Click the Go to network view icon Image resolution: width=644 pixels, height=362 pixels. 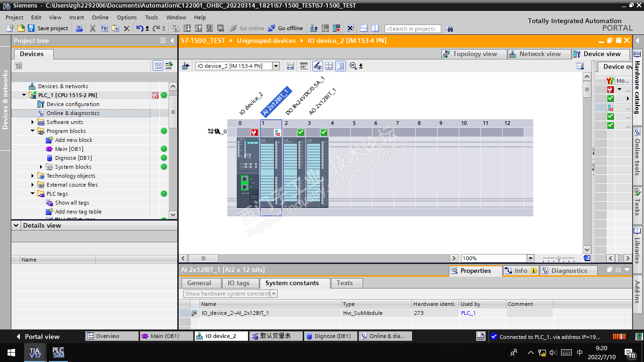[186, 66]
